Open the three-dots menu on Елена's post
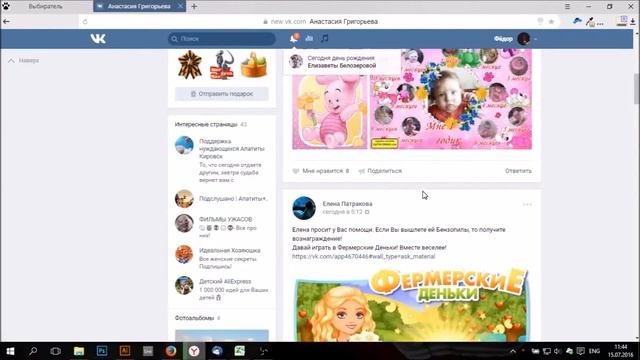Screen dimensions: 640x360 click(x=527, y=204)
